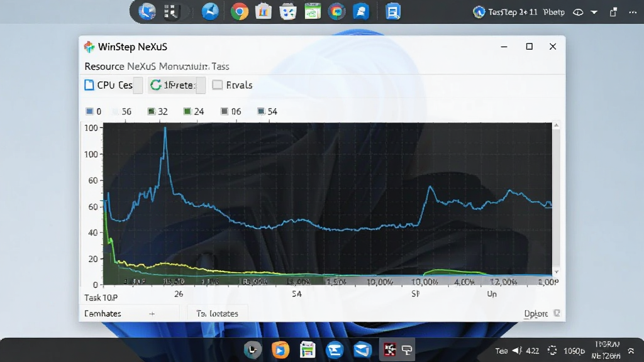Click the green refresh icon button
Viewport: 644px width, 362px height.
pyautogui.click(x=156, y=85)
